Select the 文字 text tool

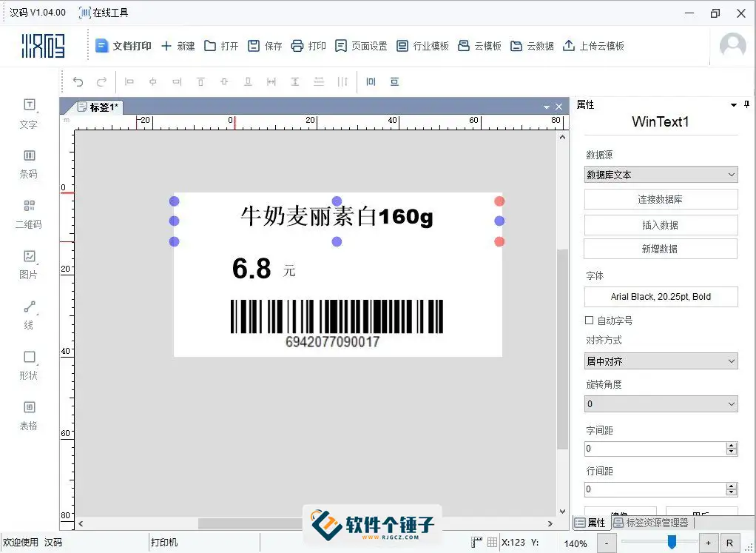click(29, 113)
